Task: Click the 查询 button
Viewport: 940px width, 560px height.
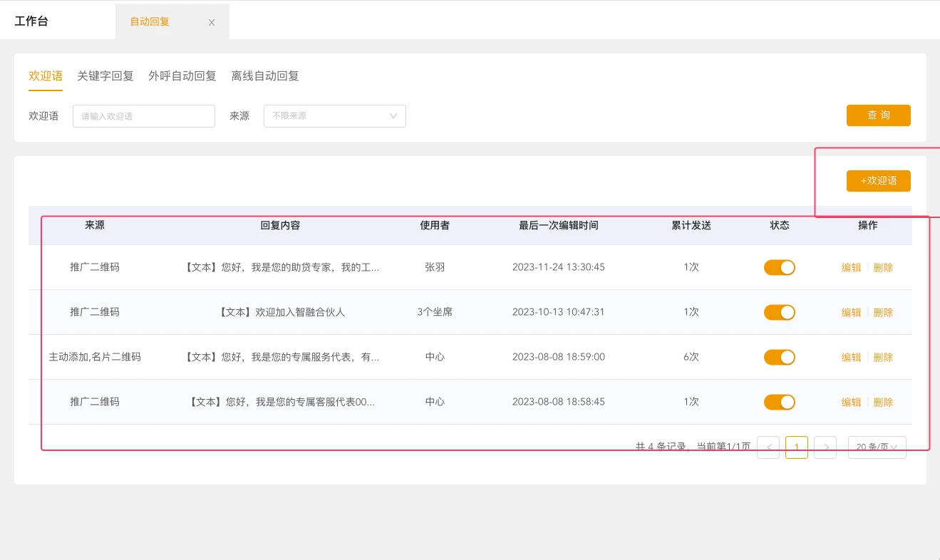Action: pyautogui.click(x=879, y=115)
